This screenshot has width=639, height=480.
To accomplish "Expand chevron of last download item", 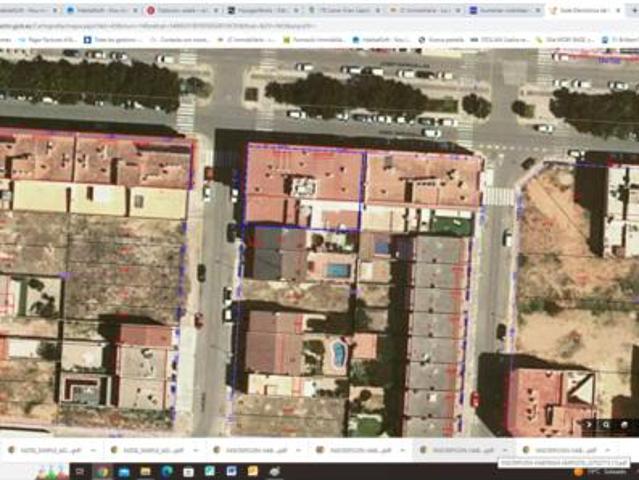I will pyautogui.click(x=608, y=450).
